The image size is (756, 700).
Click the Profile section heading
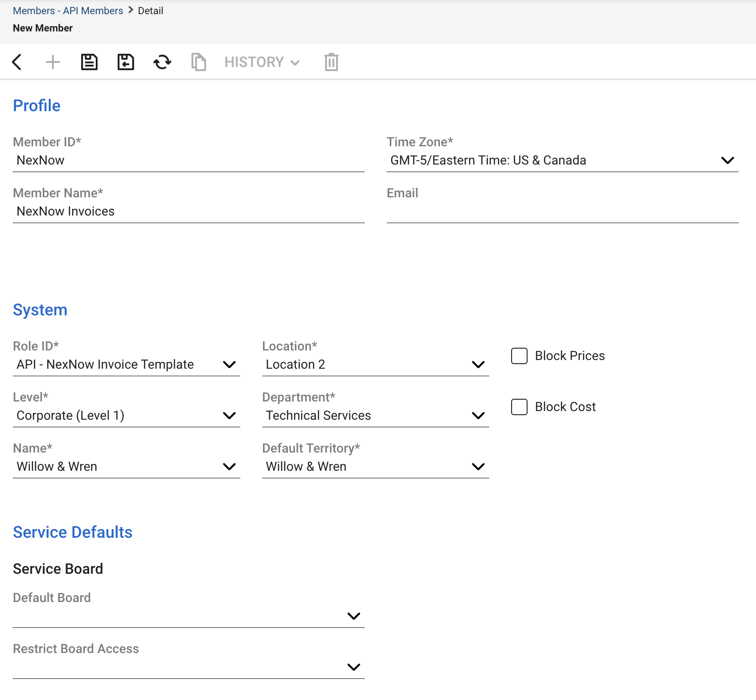(36, 106)
